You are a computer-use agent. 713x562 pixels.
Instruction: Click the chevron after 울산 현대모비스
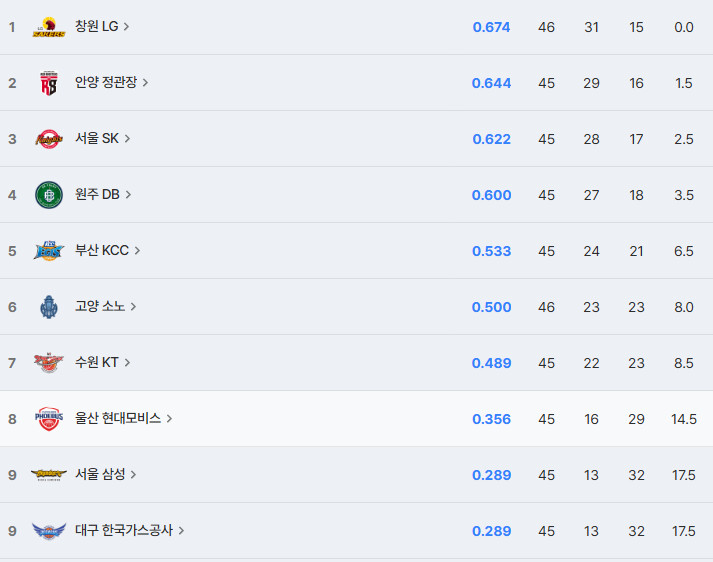[x=169, y=419]
